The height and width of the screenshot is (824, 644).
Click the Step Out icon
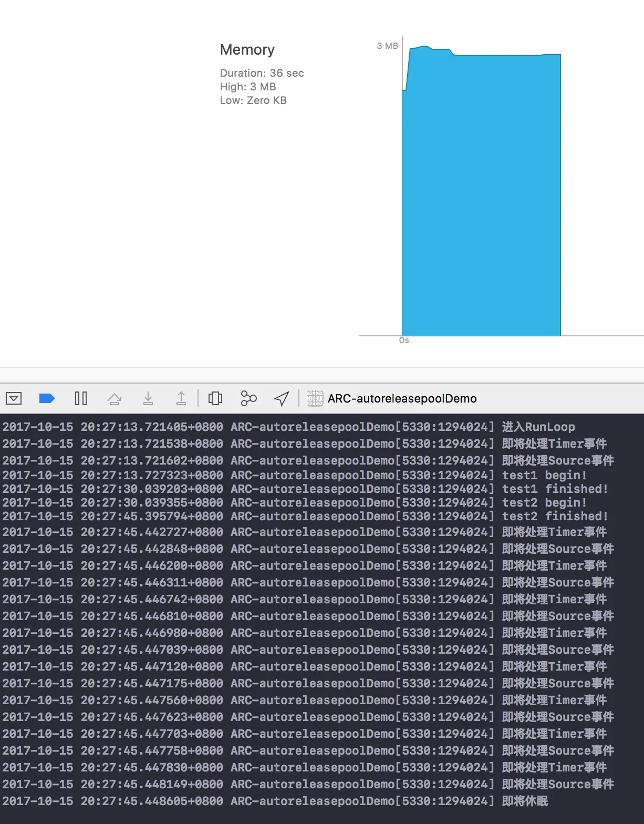(181, 398)
